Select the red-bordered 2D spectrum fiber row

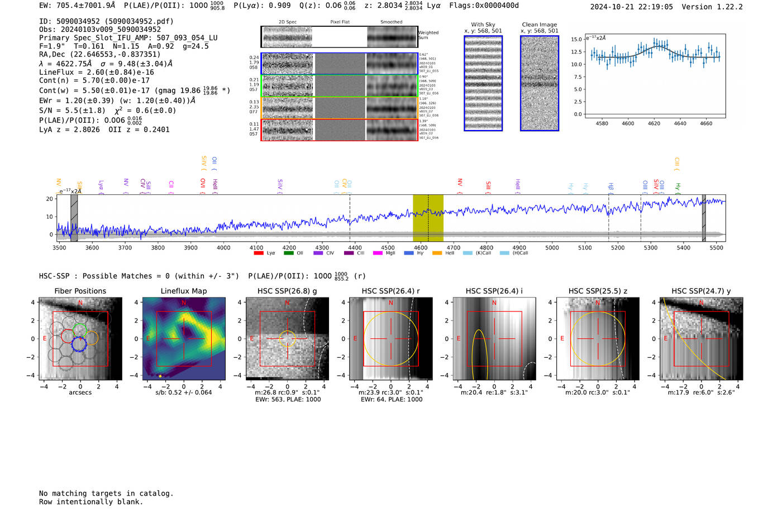click(x=340, y=130)
